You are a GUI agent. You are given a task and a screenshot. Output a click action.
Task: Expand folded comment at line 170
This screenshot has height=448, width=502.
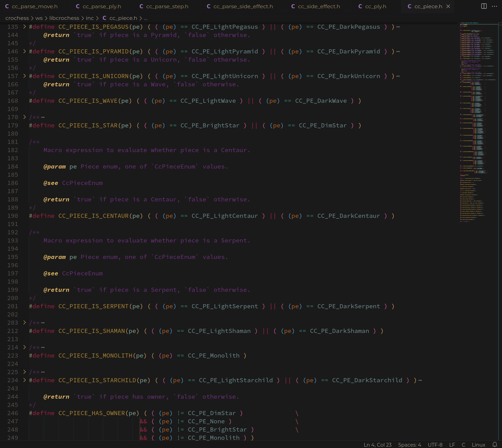pyautogui.click(x=24, y=117)
